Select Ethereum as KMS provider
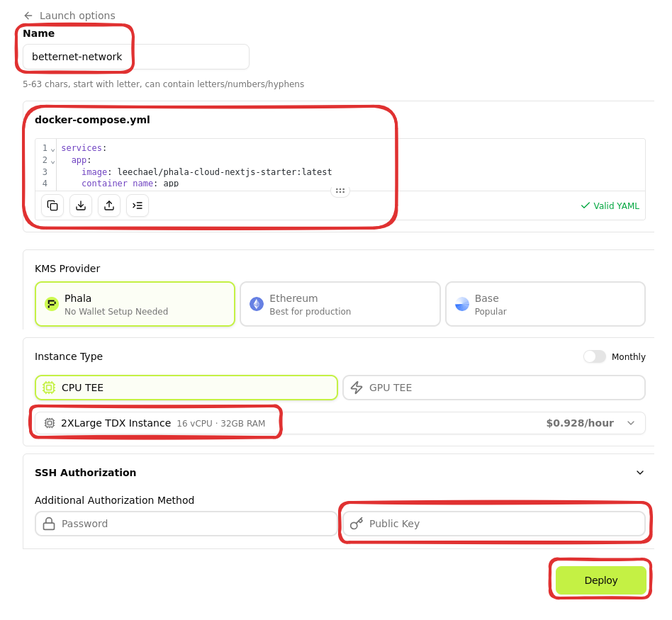Screen dimensions: 672x620 tap(340, 304)
